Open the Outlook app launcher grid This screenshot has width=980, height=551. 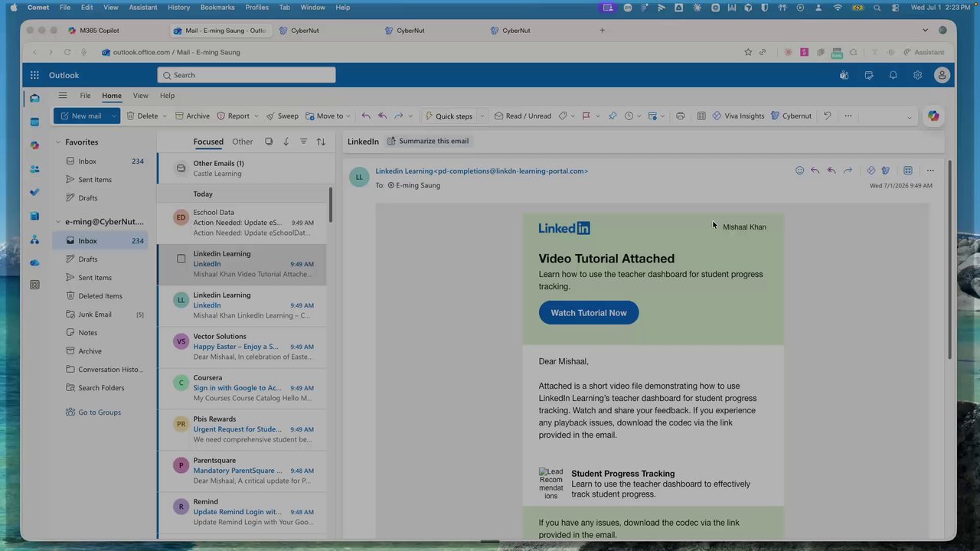[x=34, y=75]
